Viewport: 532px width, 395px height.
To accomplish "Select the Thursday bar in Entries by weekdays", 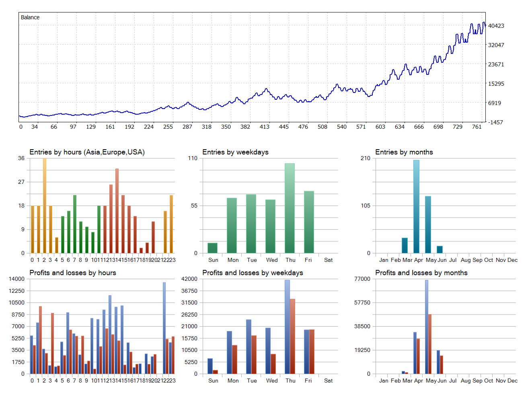I will (290, 208).
